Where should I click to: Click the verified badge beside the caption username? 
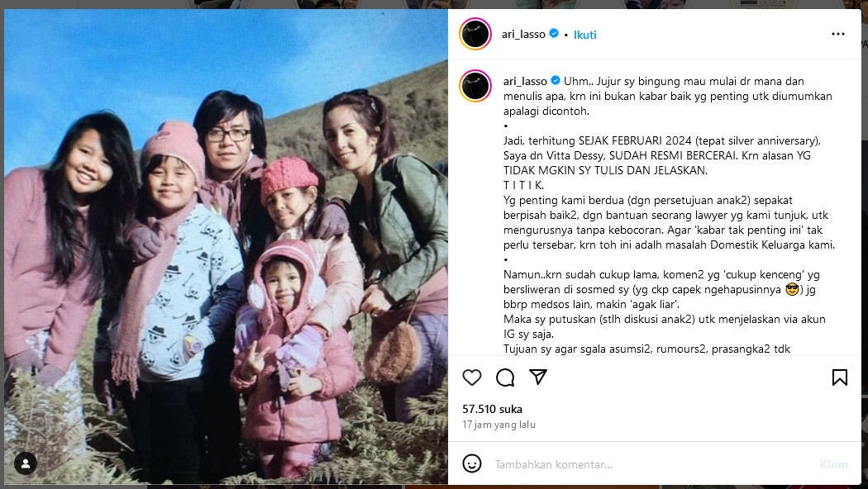(556, 81)
